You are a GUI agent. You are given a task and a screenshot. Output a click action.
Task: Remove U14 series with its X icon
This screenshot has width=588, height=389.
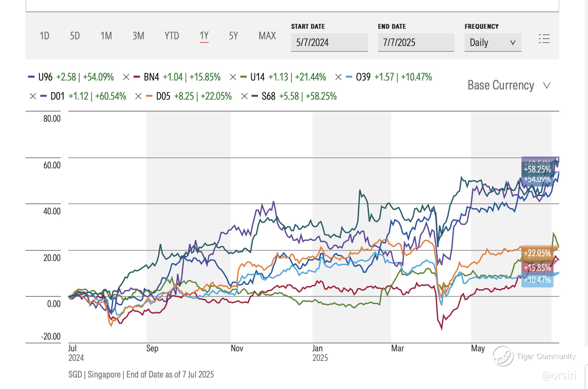233,77
